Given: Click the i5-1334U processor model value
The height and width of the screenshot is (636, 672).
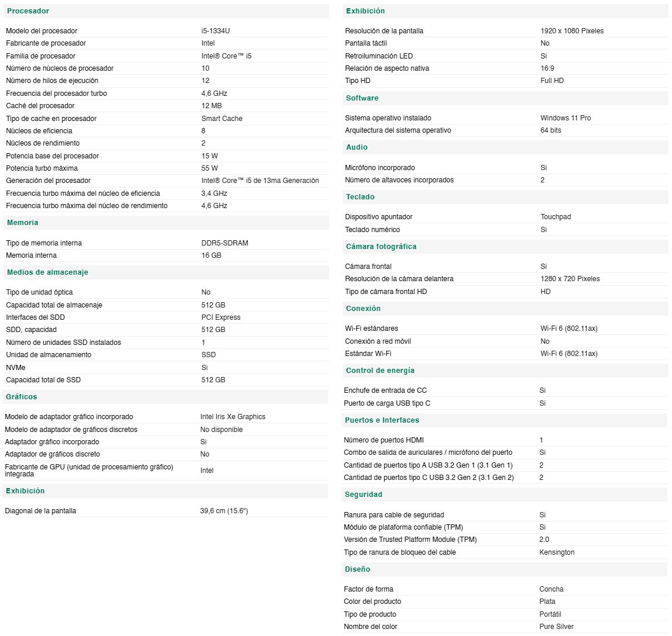Looking at the screenshot, I should tap(216, 31).
